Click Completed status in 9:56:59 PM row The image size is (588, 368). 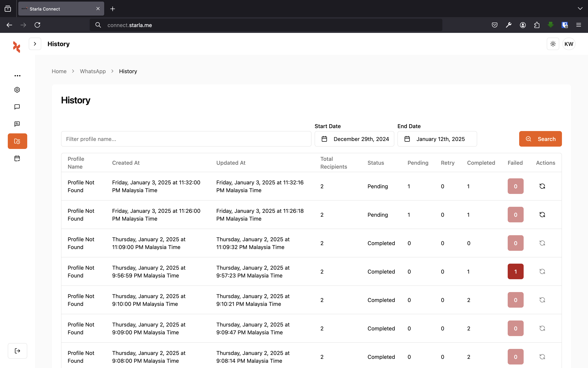(381, 272)
